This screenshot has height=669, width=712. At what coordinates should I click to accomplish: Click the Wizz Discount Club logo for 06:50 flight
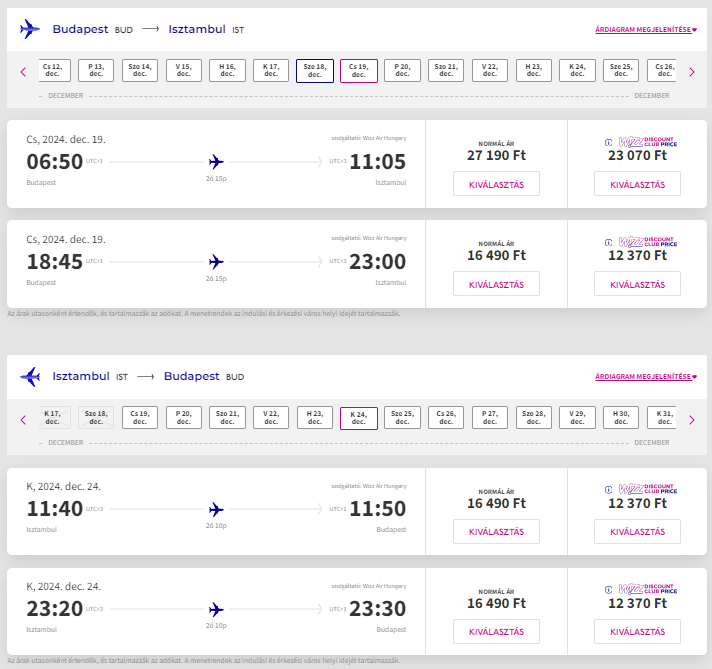[x=641, y=142]
